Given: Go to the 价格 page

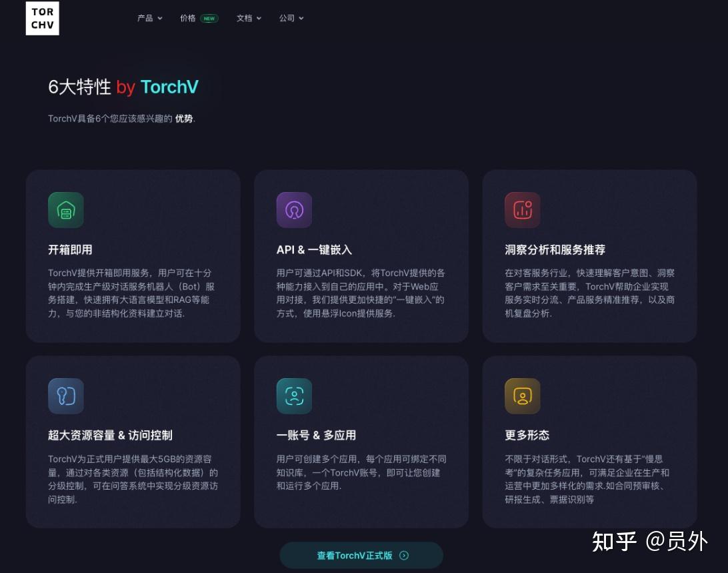Looking at the screenshot, I should (187, 18).
